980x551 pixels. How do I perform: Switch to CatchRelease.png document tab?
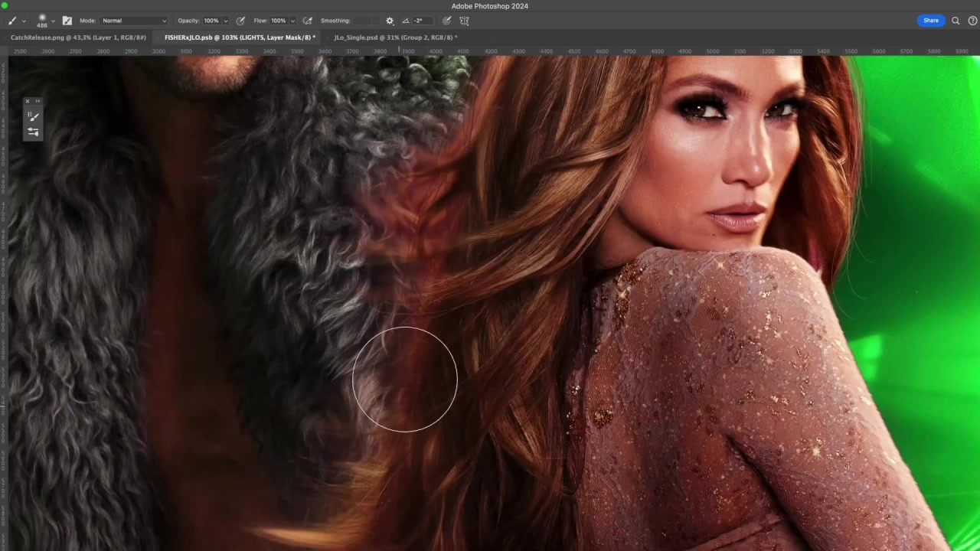pyautogui.click(x=78, y=37)
